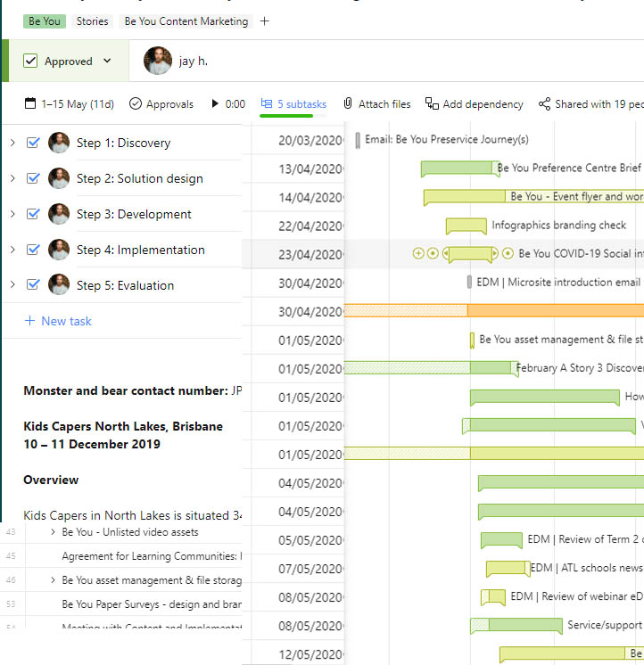Click the EDM Microsite introduction email milestone
Viewport: 644px width, 665px height.
[469, 282]
